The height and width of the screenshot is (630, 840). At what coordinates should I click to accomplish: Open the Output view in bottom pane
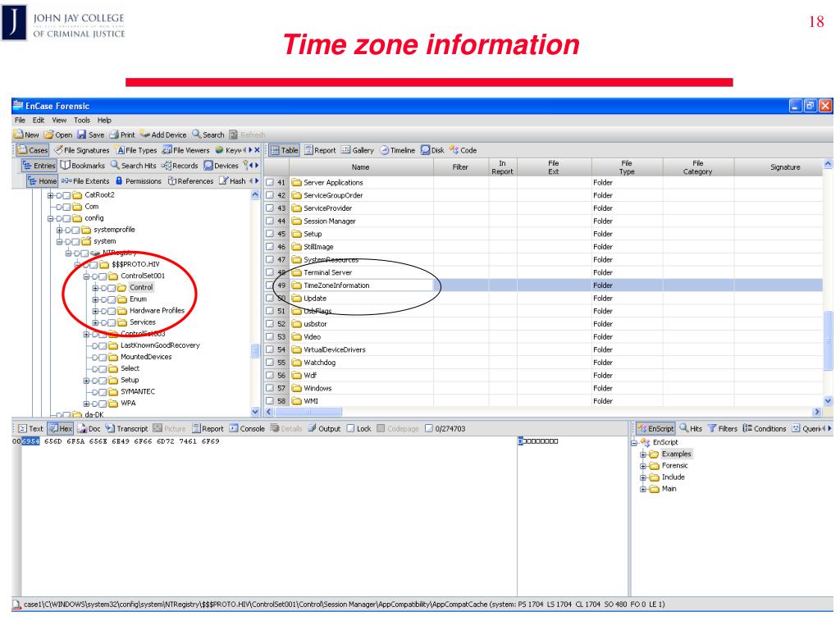tap(324, 428)
